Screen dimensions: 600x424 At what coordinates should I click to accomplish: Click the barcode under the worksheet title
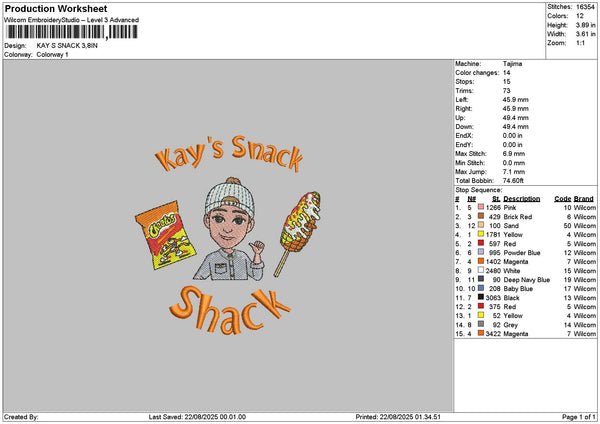click(72, 32)
